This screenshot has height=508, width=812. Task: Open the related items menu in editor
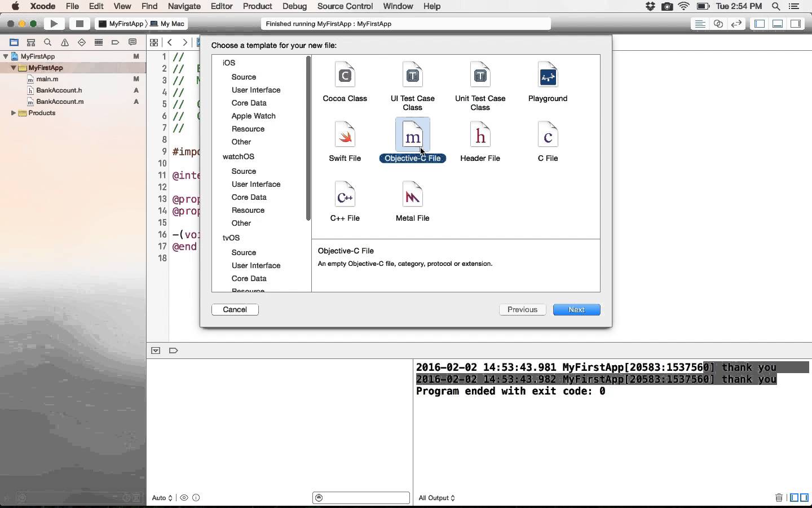click(153, 42)
